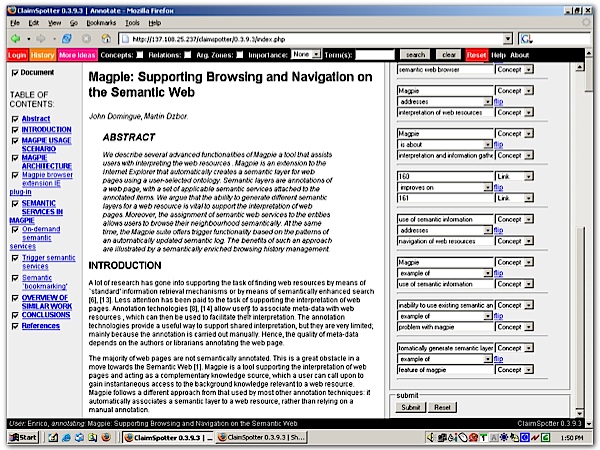Click the Forward navigation arrow
The height and width of the screenshot is (450, 600).
point(41,39)
